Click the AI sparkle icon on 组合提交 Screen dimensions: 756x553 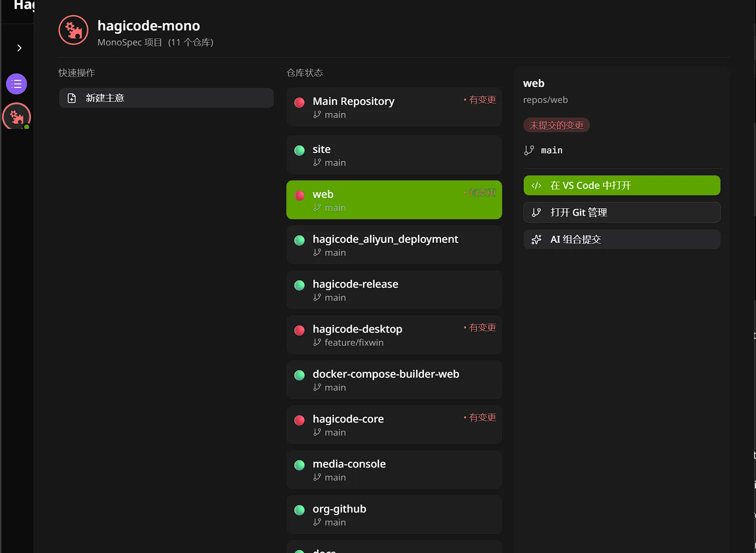(x=536, y=240)
